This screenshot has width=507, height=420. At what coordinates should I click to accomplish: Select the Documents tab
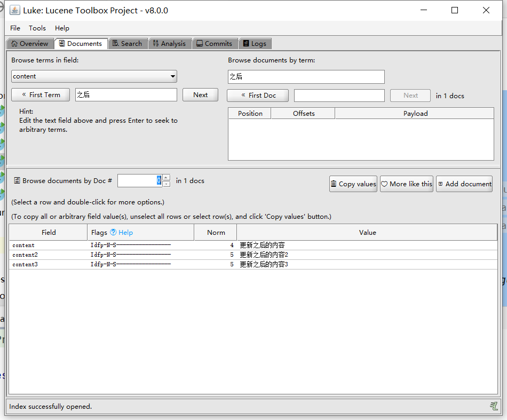(x=81, y=44)
